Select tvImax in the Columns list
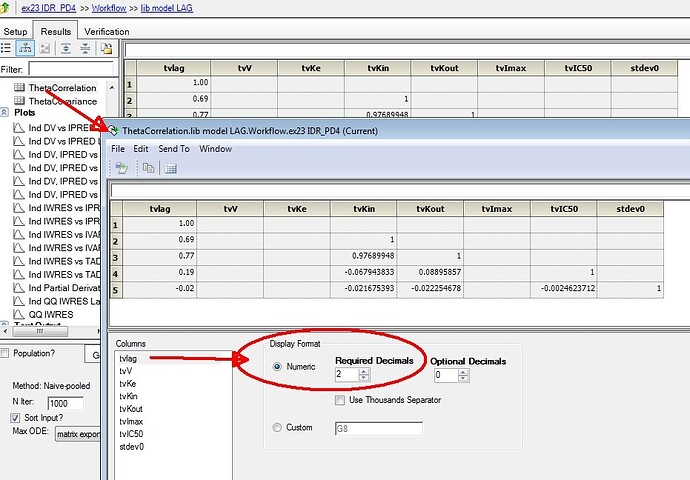The height and width of the screenshot is (480, 690). point(131,421)
